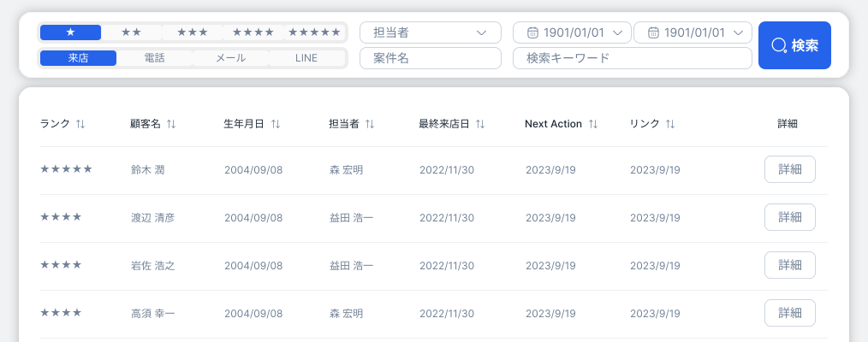Expand the first 1901/01/01 date picker chevron
The height and width of the screenshot is (342, 868).
pyautogui.click(x=618, y=32)
